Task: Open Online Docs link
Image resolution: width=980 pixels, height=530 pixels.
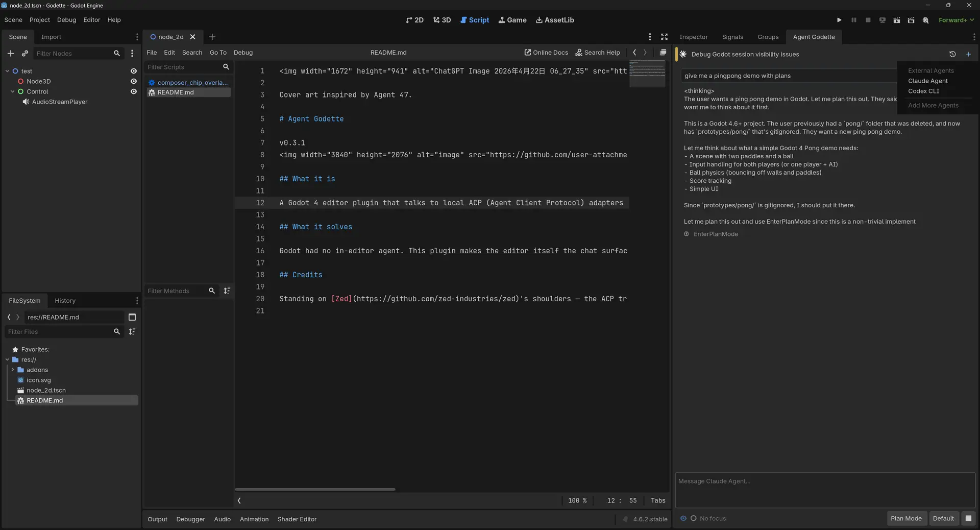Action: click(x=546, y=53)
